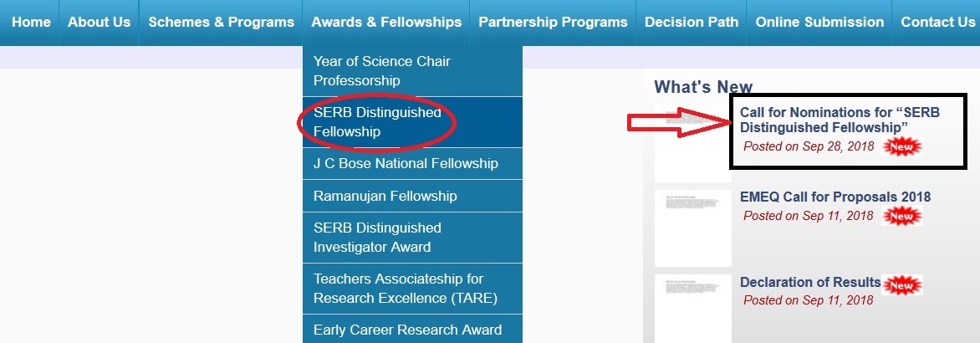
Task: Open thumbnail beside EMEQ Call for Proposals
Action: click(x=691, y=228)
